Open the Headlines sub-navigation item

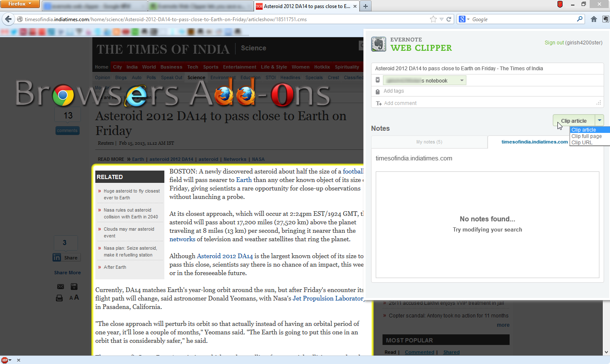290,77
